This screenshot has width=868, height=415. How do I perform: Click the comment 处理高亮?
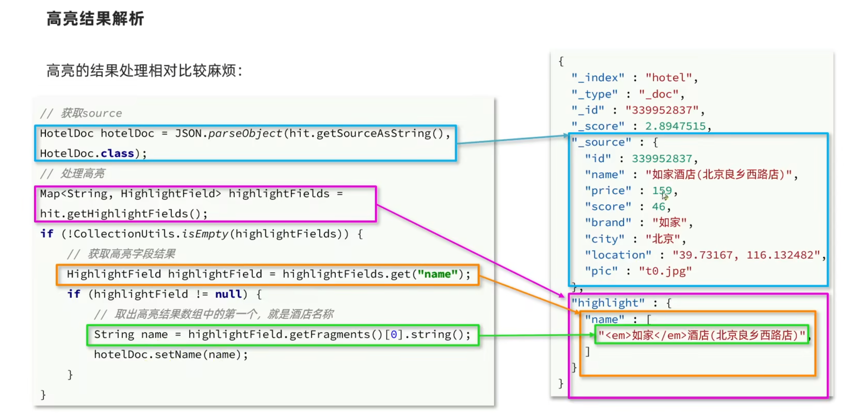pos(72,173)
